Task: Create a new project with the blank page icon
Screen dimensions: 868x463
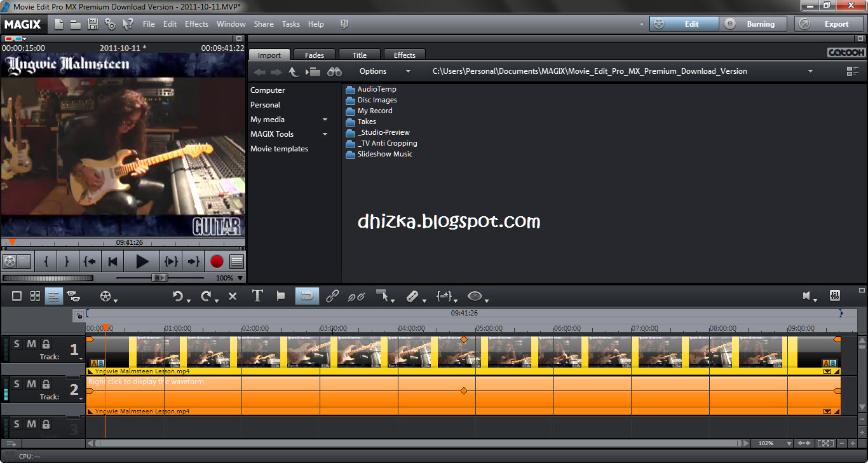Action: [x=58, y=24]
